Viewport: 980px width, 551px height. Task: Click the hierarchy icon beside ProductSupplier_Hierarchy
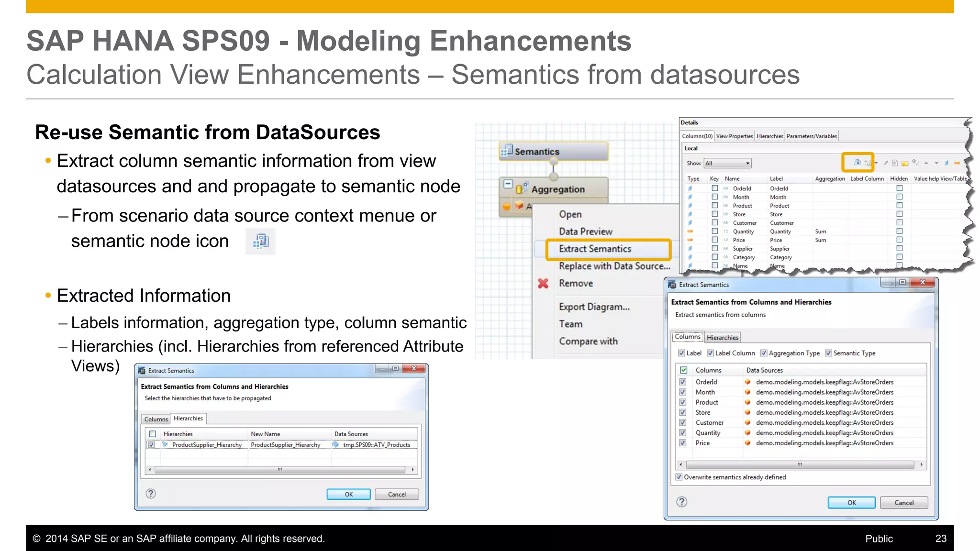click(x=165, y=444)
